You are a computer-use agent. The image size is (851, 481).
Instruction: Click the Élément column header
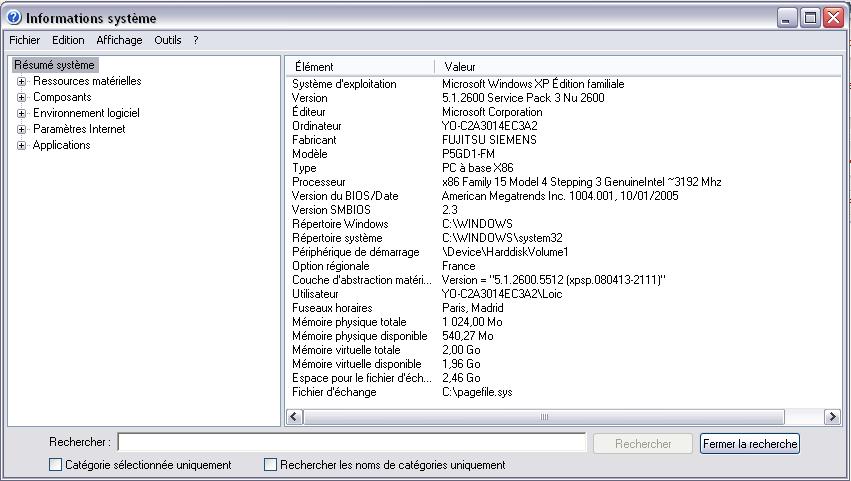(360, 67)
